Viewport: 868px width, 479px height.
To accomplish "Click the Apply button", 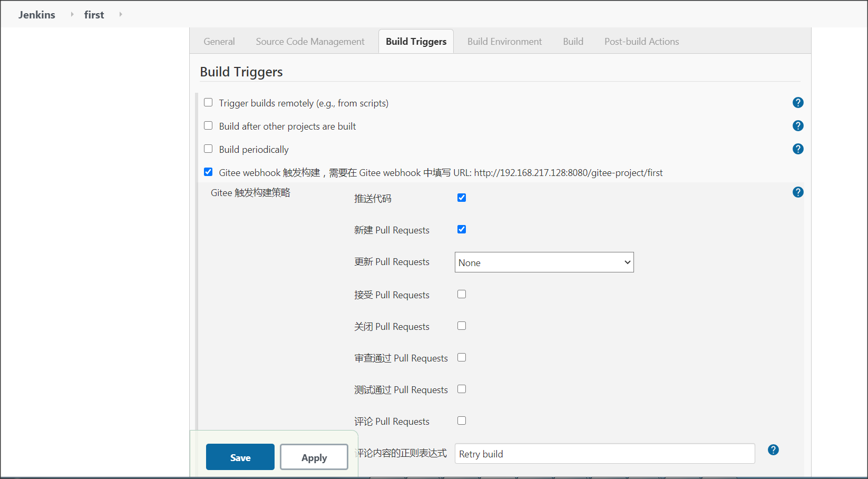I will (314, 457).
